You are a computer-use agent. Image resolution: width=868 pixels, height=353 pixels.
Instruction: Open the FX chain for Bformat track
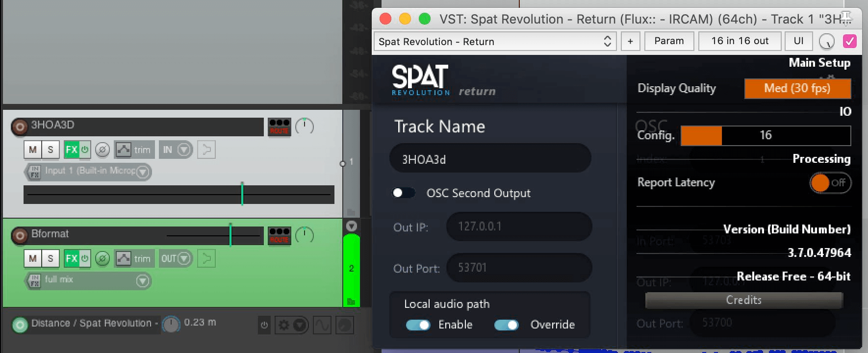tap(72, 258)
